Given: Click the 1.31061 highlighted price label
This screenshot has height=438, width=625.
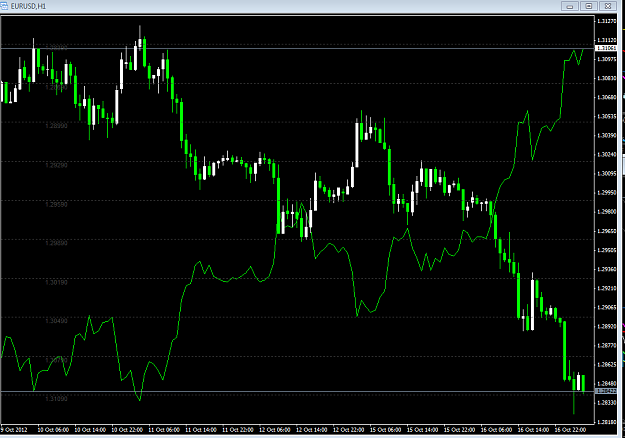Looking at the screenshot, I should (606, 48).
